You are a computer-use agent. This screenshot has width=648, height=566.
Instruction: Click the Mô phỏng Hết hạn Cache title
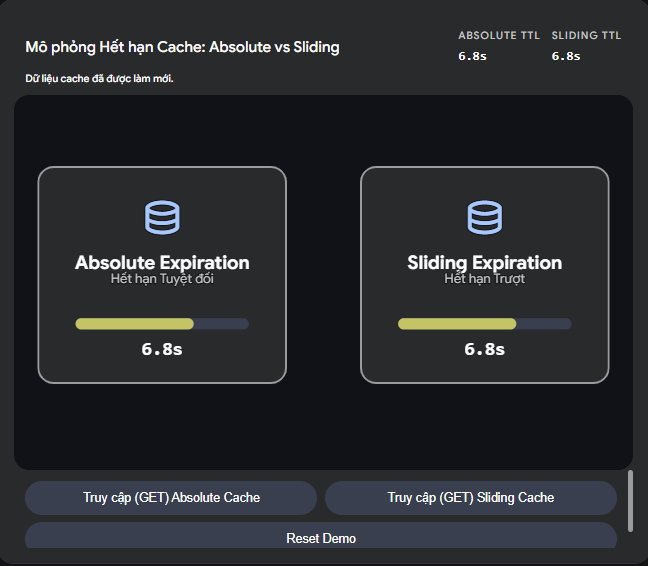182,47
